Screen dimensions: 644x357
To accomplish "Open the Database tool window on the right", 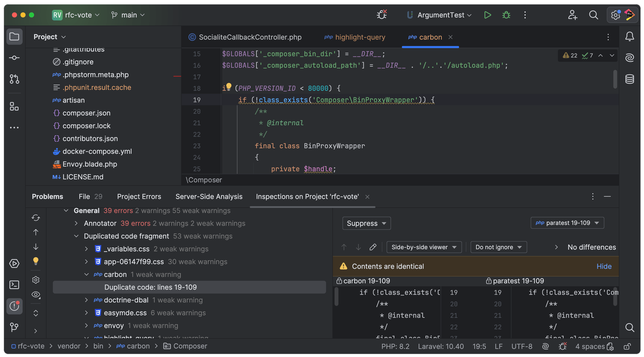I will (x=630, y=79).
